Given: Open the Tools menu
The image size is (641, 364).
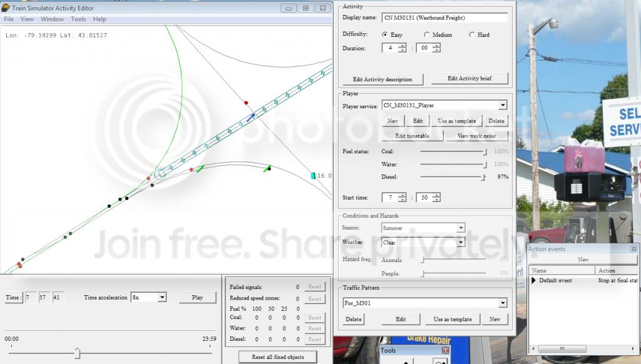Looking at the screenshot, I should (x=78, y=19).
